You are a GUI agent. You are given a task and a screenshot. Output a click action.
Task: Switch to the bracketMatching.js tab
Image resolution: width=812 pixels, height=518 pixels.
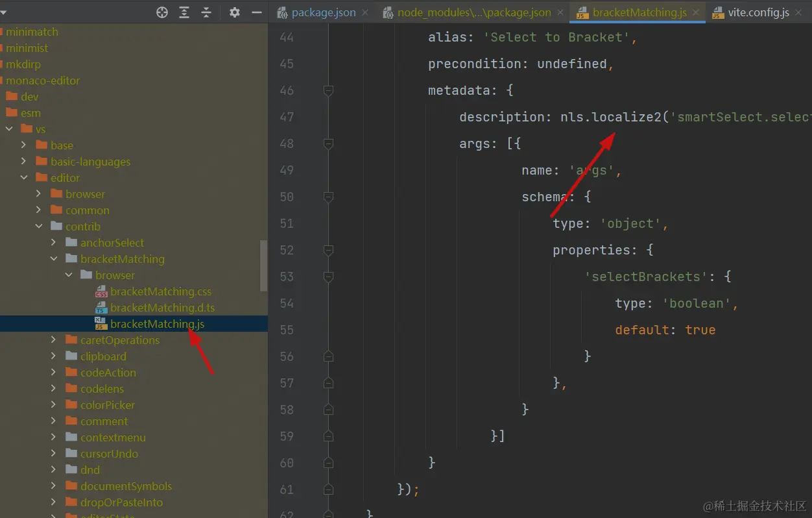pos(639,12)
